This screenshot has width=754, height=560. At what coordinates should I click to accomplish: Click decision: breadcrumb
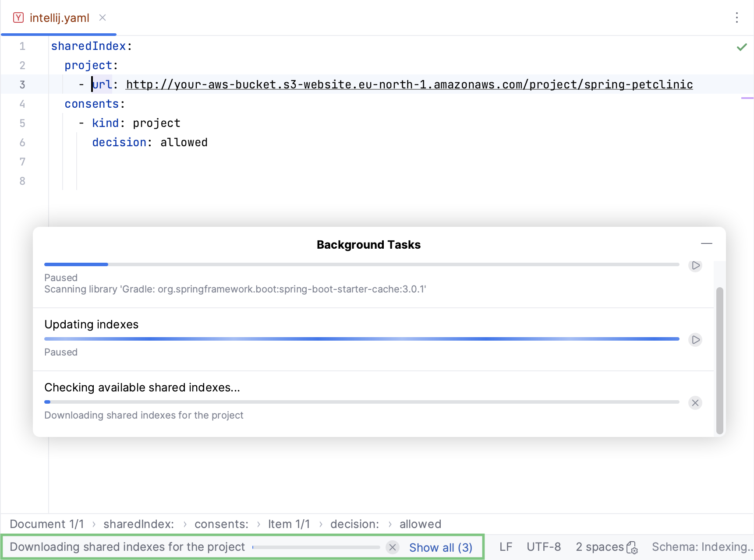click(x=354, y=524)
